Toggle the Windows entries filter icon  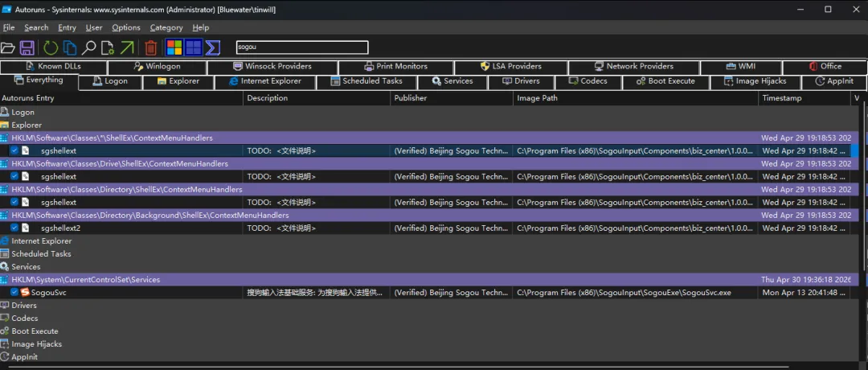click(x=174, y=47)
